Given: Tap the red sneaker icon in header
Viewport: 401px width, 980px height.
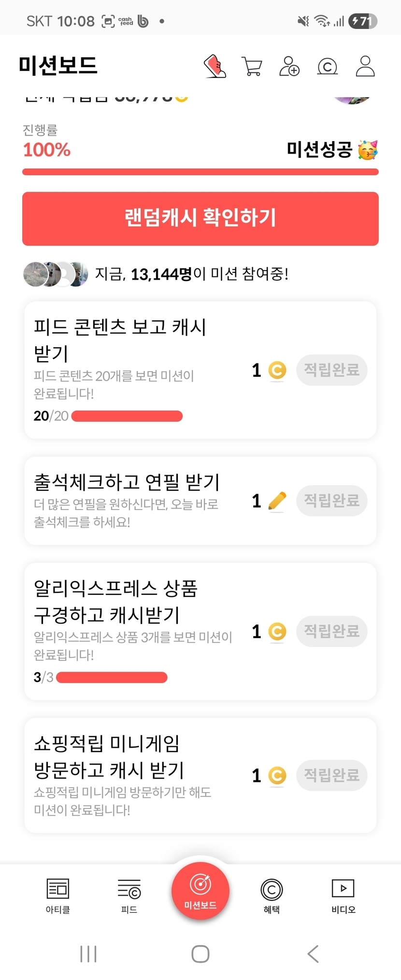Looking at the screenshot, I should tap(215, 66).
